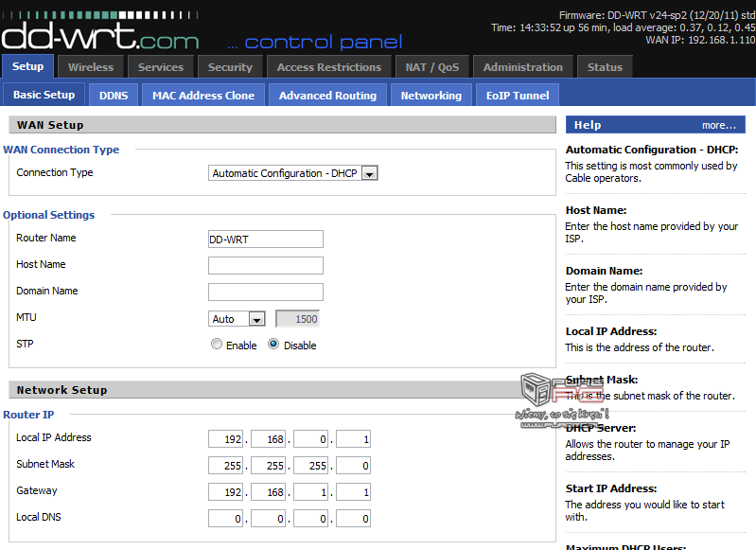The height and width of the screenshot is (550, 756).
Task: Click Gateway first octet field
Action: pos(225,492)
